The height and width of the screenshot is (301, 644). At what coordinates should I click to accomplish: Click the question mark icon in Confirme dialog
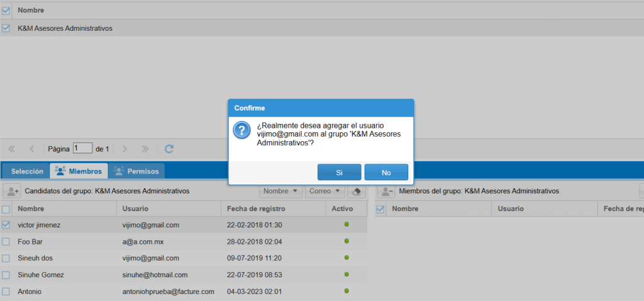point(241,131)
